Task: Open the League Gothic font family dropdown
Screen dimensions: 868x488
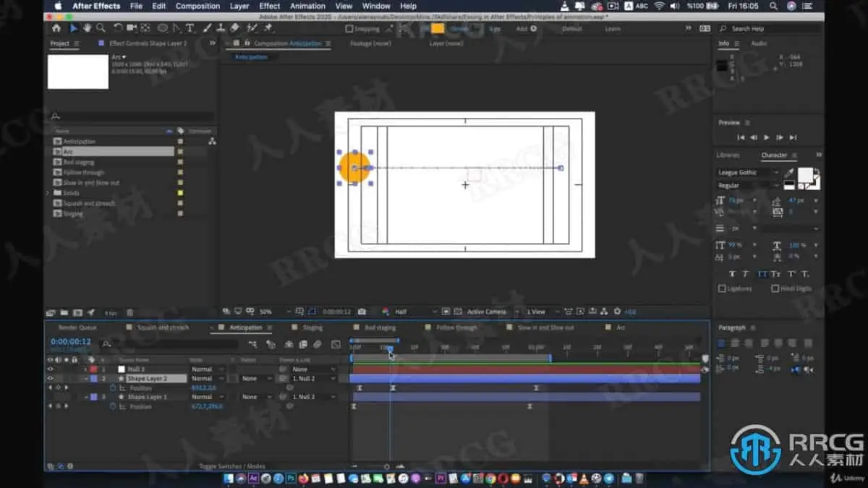Action: 748,173
